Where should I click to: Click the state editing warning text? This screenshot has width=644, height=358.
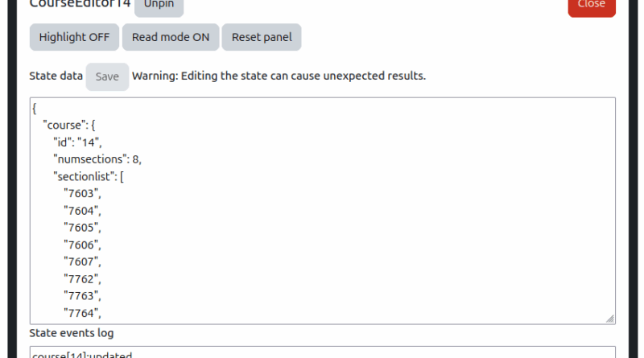coord(279,76)
